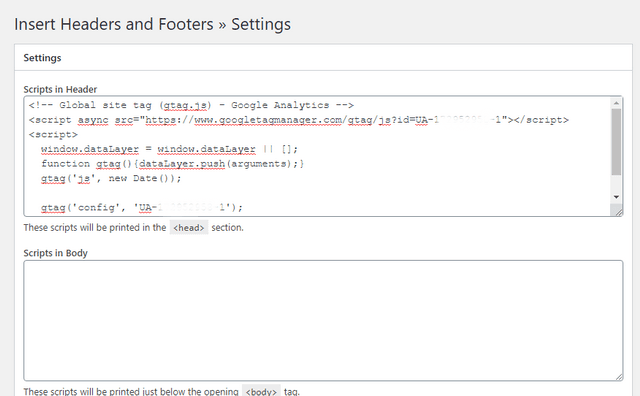Screen dimensions: 640x396
Task: Click the 'Insert Headers and Footers » Settings' page title
Action: [x=153, y=24]
